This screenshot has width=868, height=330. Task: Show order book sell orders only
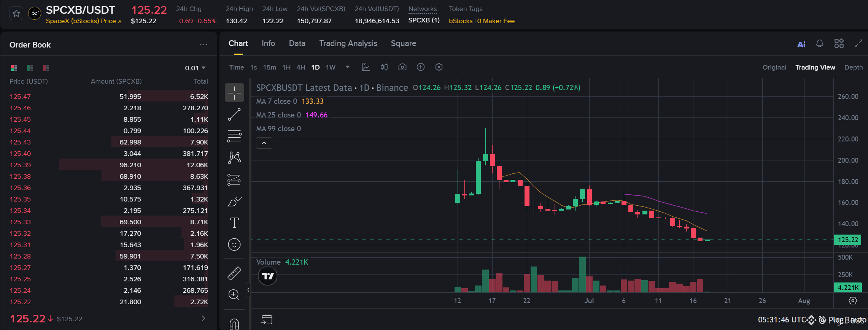click(46, 68)
